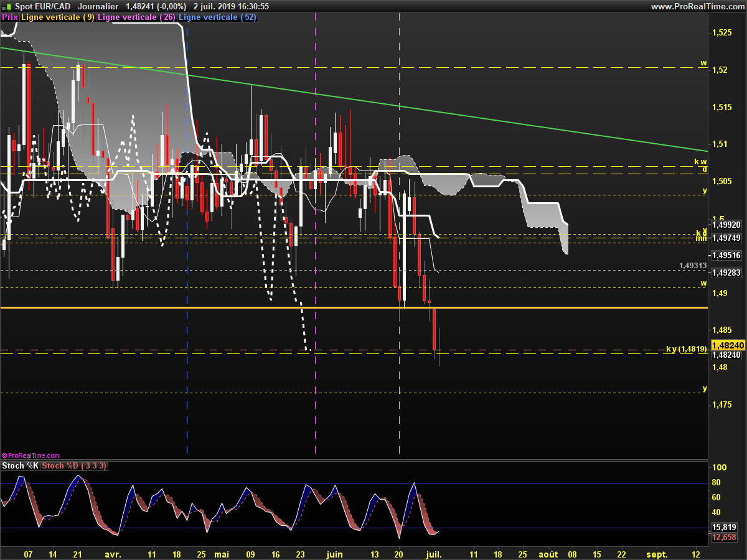The height and width of the screenshot is (560, 747).
Task: Click the 15,819 Stoch %K value tag
Action: click(725, 527)
